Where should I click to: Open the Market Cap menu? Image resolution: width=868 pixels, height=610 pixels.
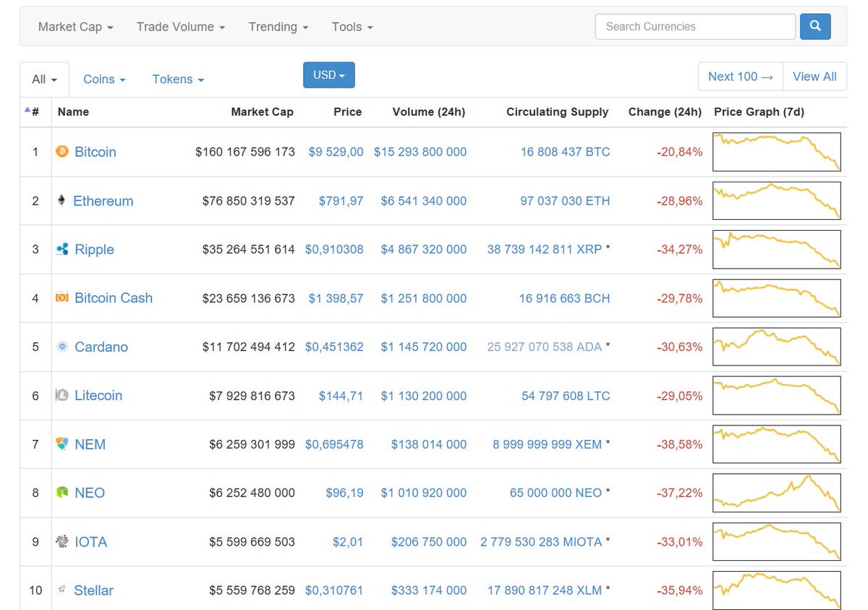[x=75, y=27]
